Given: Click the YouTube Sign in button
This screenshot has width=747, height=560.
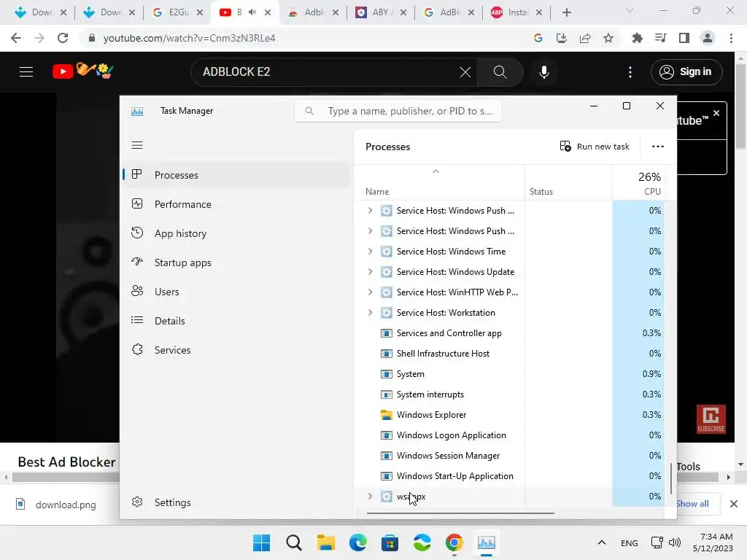Looking at the screenshot, I should 686,72.
